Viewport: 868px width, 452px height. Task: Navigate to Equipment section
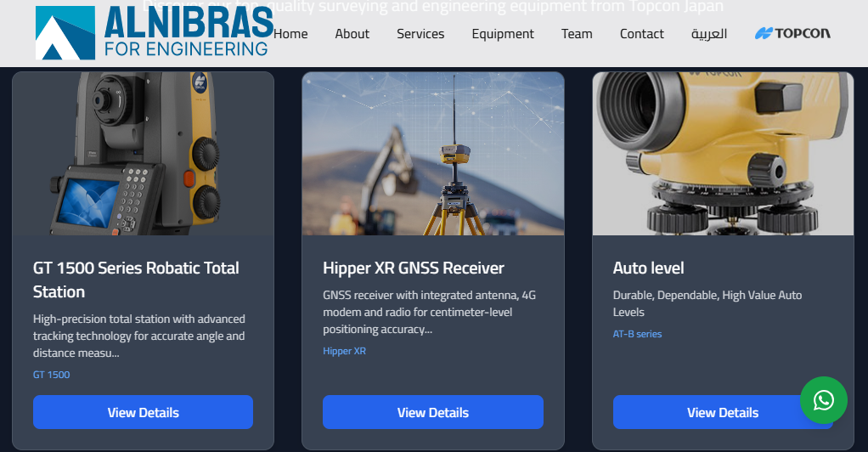click(x=503, y=34)
